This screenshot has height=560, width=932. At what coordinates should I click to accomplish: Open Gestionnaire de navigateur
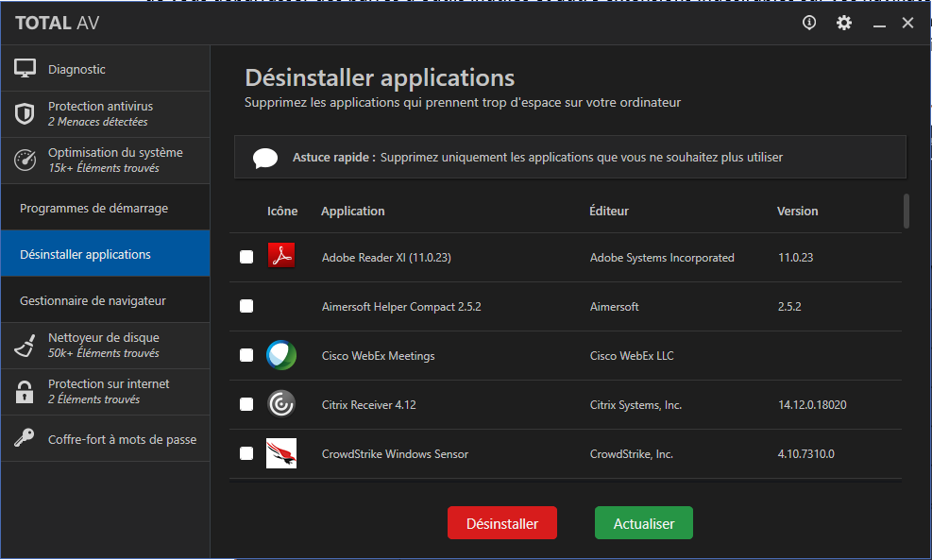(105, 300)
